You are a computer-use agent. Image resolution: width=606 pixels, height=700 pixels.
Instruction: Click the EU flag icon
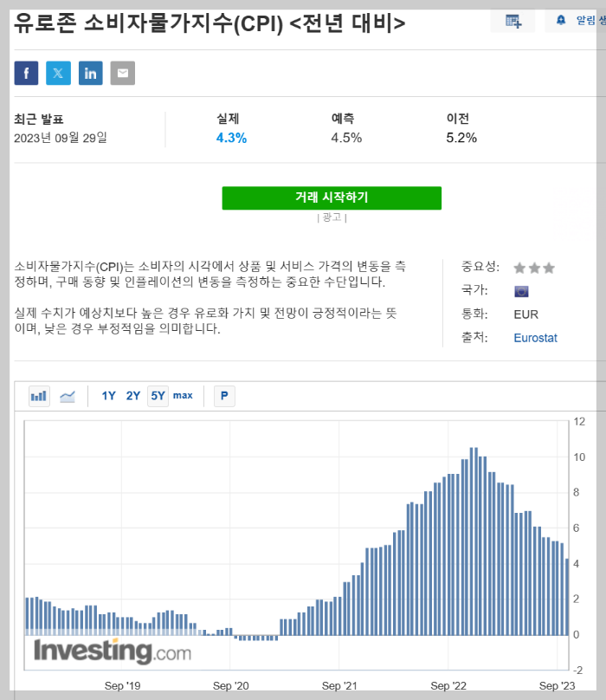(521, 291)
